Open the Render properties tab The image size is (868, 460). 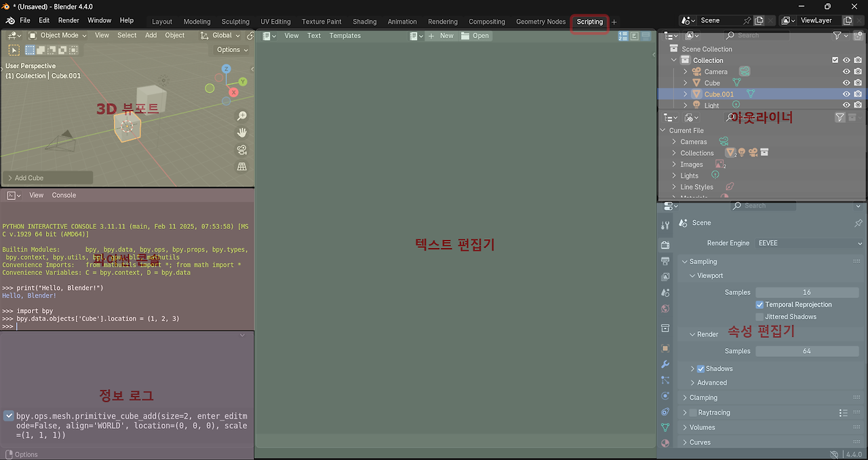pyautogui.click(x=665, y=245)
